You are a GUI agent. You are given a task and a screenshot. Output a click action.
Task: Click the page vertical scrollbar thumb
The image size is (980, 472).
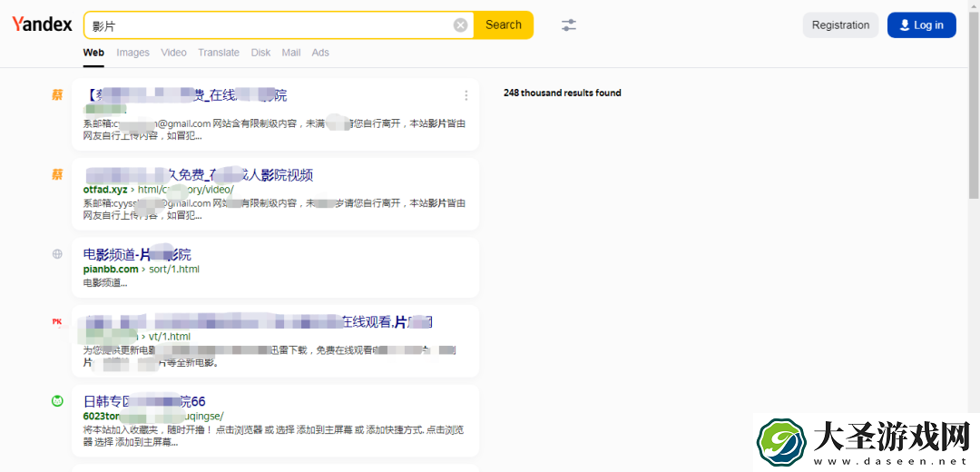pyautogui.click(x=974, y=103)
